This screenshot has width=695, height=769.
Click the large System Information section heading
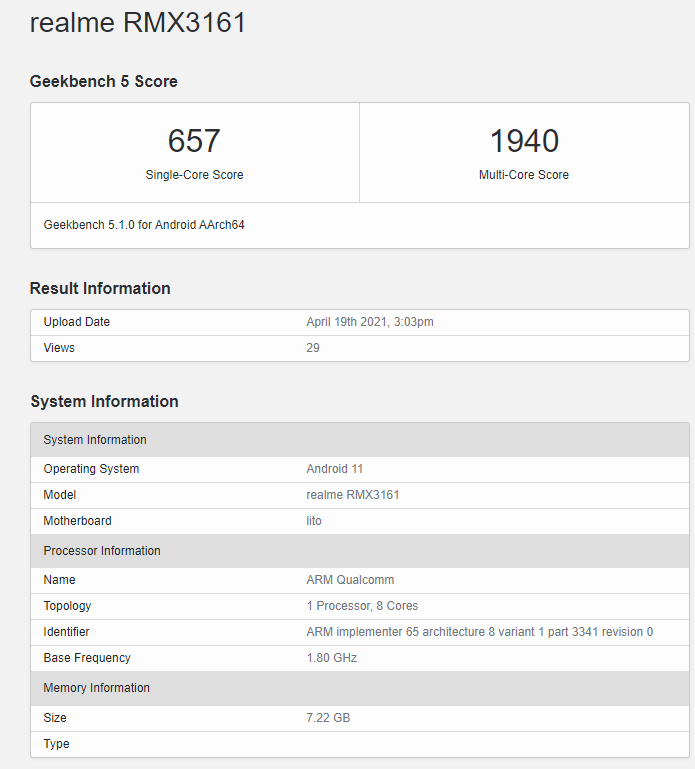[104, 402]
